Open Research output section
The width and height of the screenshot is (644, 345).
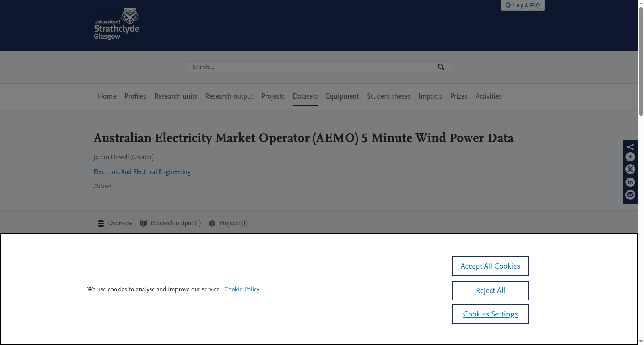pyautogui.click(x=229, y=96)
